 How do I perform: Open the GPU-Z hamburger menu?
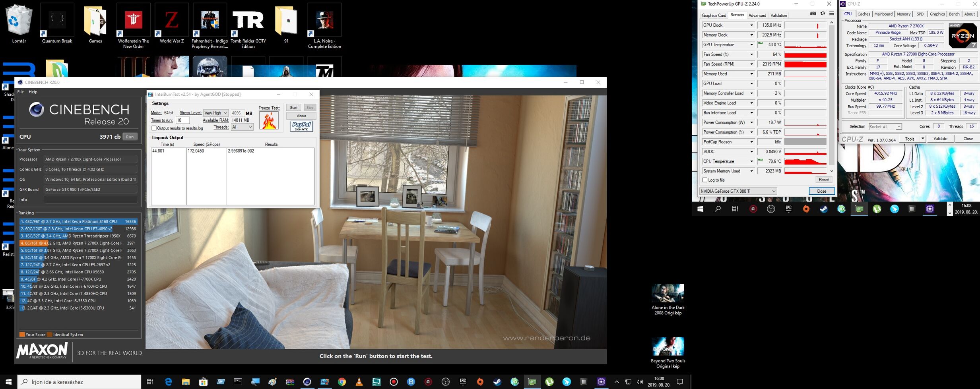pos(831,14)
